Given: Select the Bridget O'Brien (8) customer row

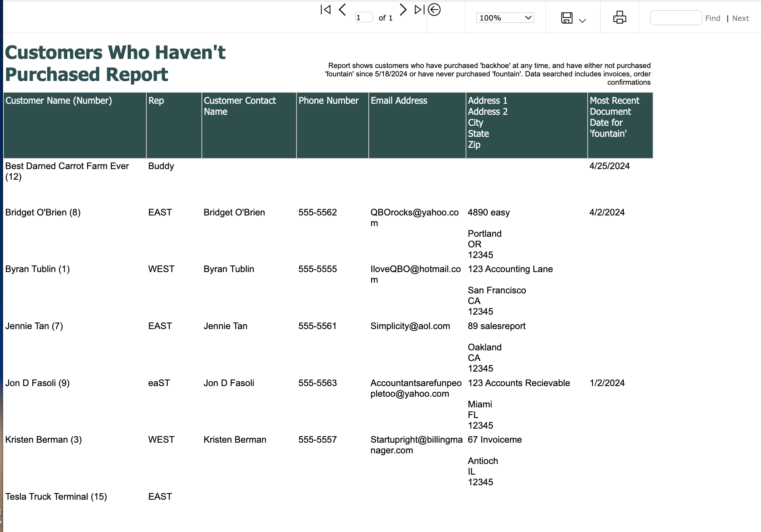Looking at the screenshot, I should (43, 212).
